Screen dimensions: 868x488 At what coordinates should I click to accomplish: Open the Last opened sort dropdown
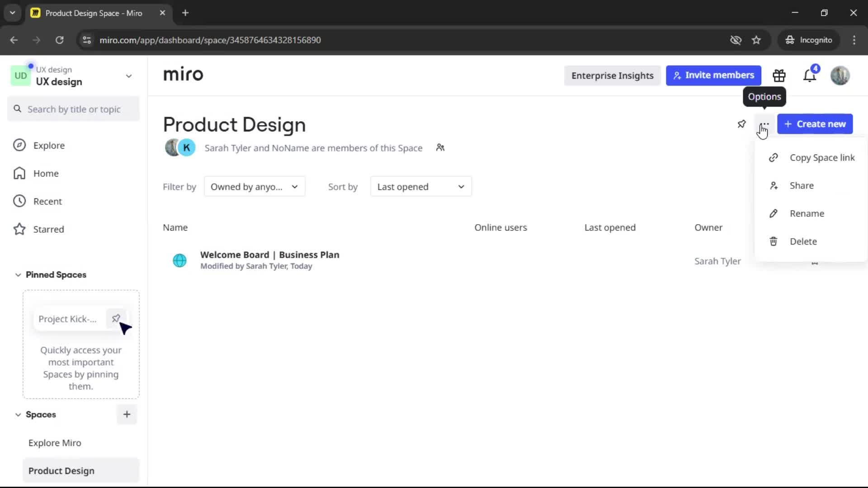[421, 187]
